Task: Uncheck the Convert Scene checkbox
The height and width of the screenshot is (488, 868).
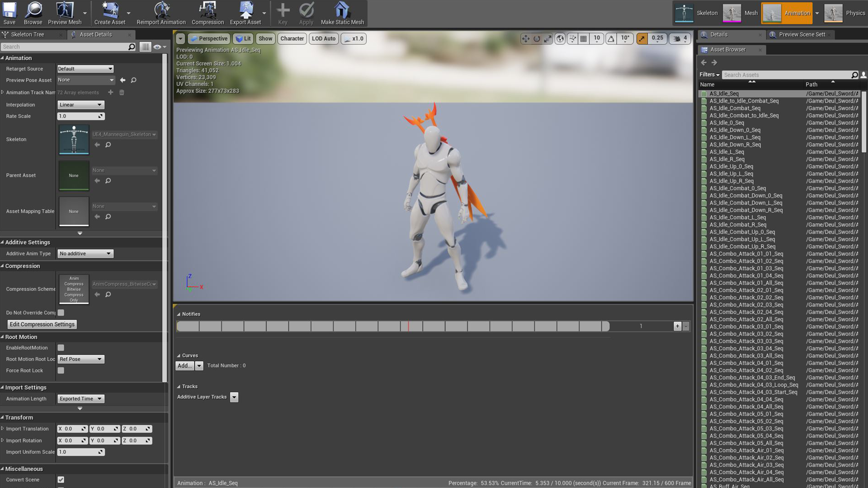Action: 61,479
